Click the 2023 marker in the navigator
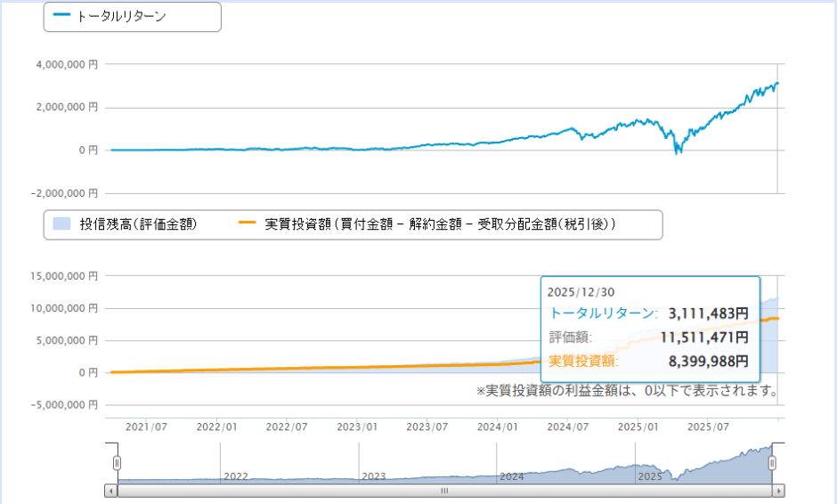This screenshot has height=504, width=837. click(374, 476)
